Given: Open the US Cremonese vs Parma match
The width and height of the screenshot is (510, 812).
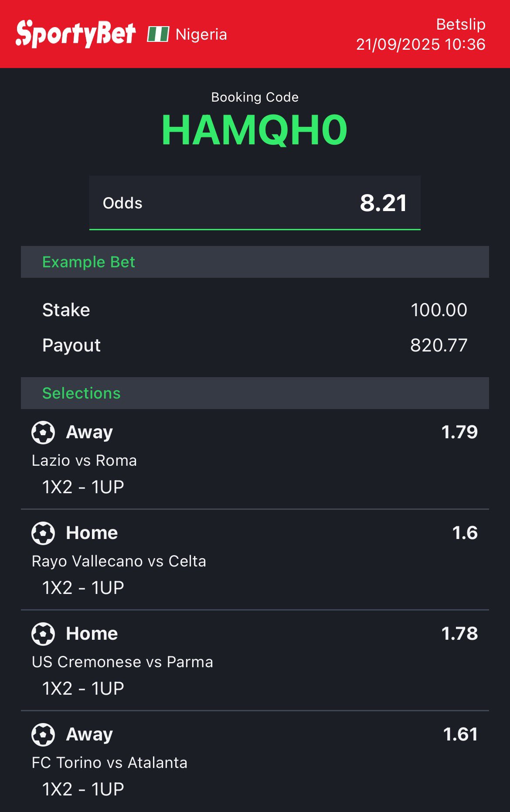Looking at the screenshot, I should 122,662.
